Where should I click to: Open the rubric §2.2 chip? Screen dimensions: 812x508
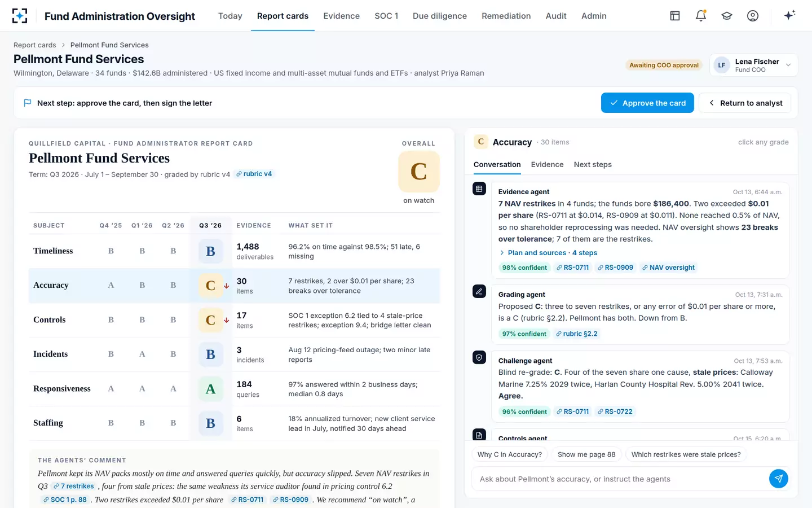pyautogui.click(x=576, y=334)
